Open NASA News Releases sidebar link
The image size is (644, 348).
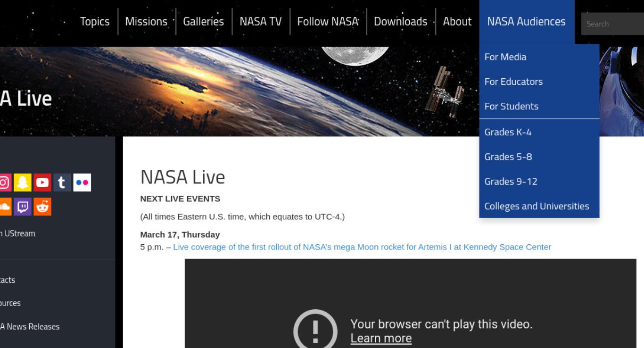point(30,327)
